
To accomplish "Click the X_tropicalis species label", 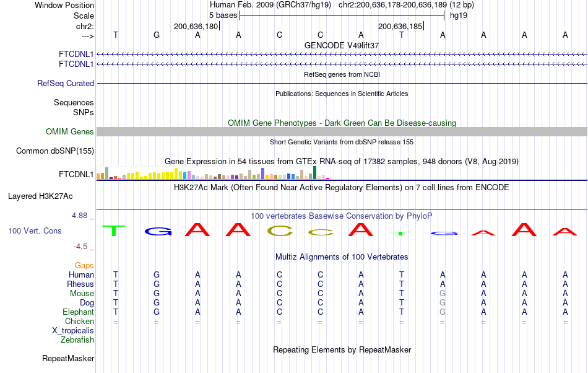I will click(x=73, y=331).
